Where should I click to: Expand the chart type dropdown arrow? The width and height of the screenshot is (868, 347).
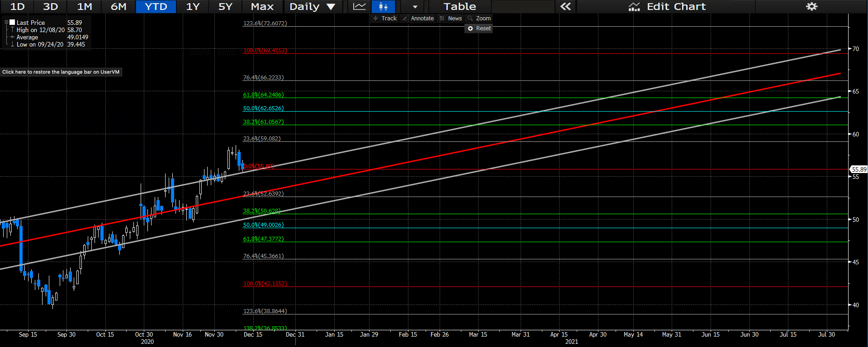(x=415, y=6)
